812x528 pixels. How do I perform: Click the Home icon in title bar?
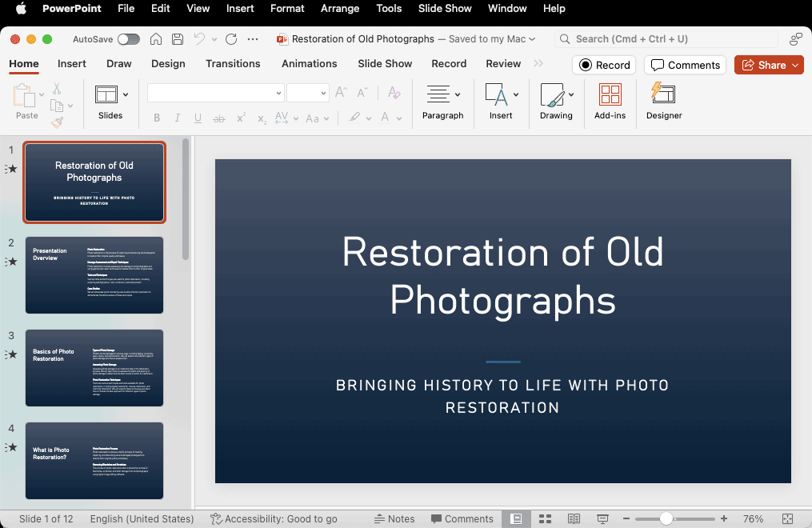pos(156,39)
